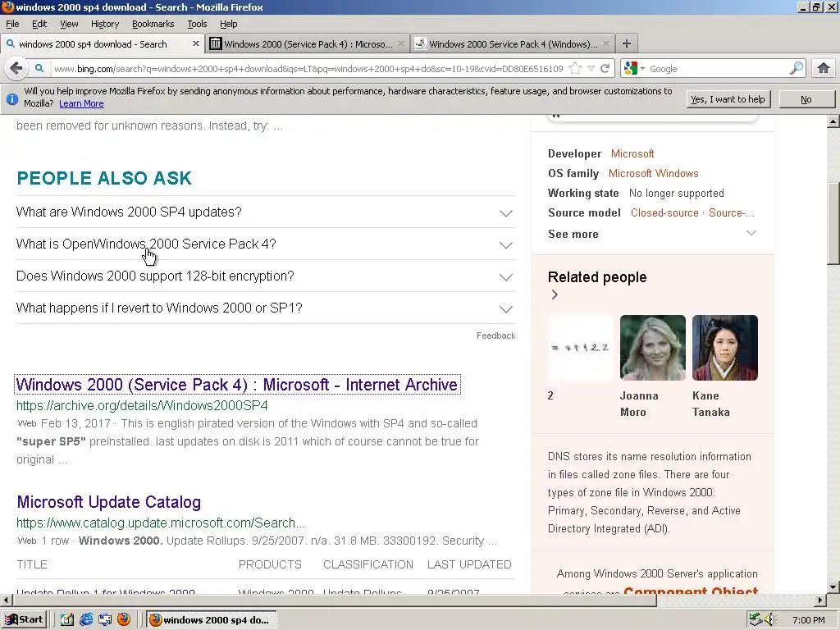Open the View menu
The width and height of the screenshot is (840, 630).
tap(69, 24)
